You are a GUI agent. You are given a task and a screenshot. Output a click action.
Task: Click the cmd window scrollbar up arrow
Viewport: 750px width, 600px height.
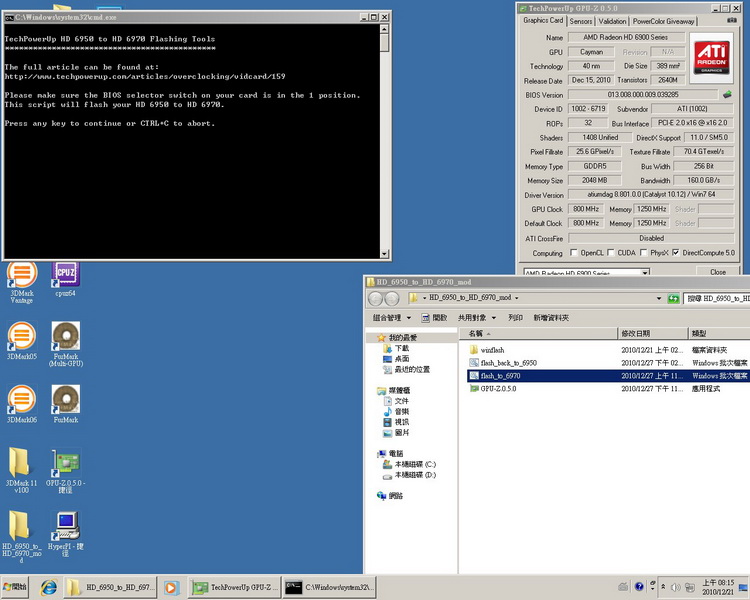384,29
